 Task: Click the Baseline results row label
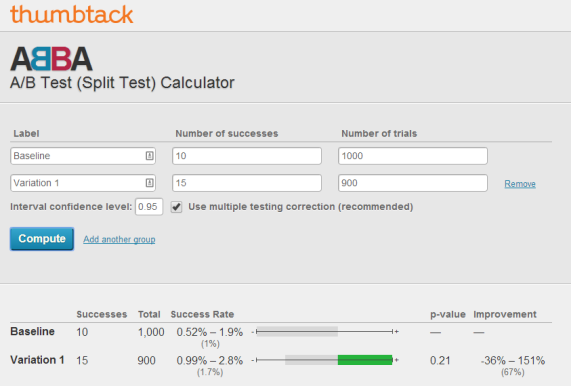tap(32, 331)
